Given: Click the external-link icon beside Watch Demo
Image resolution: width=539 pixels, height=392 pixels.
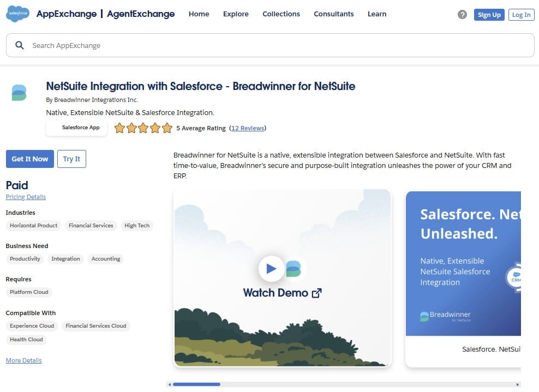Looking at the screenshot, I should (317, 293).
